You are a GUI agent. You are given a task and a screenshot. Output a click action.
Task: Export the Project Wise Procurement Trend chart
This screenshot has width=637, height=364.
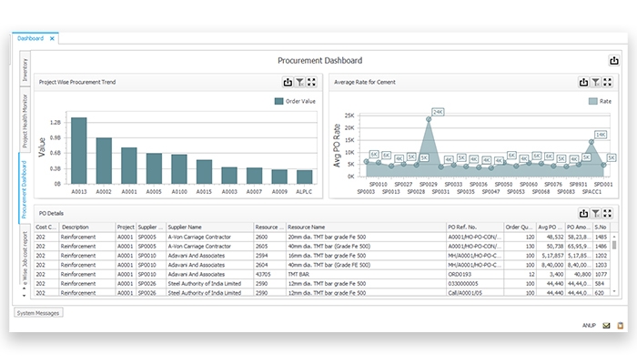(x=288, y=82)
